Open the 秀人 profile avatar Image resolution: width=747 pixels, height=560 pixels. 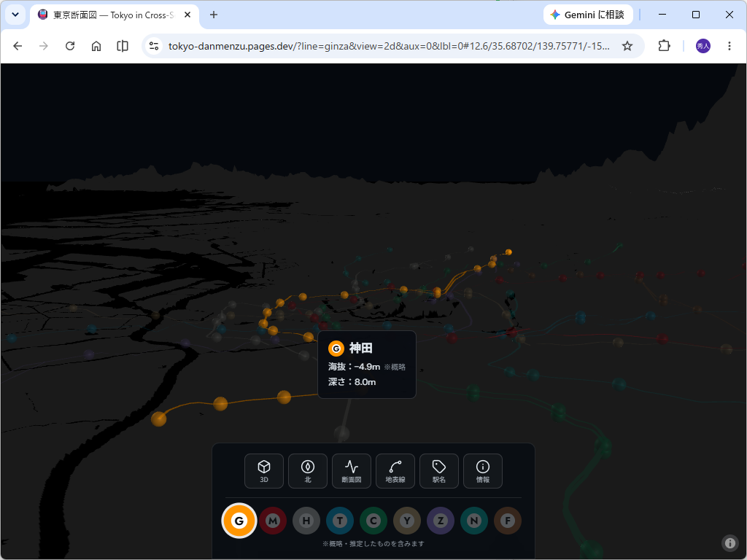coord(703,46)
